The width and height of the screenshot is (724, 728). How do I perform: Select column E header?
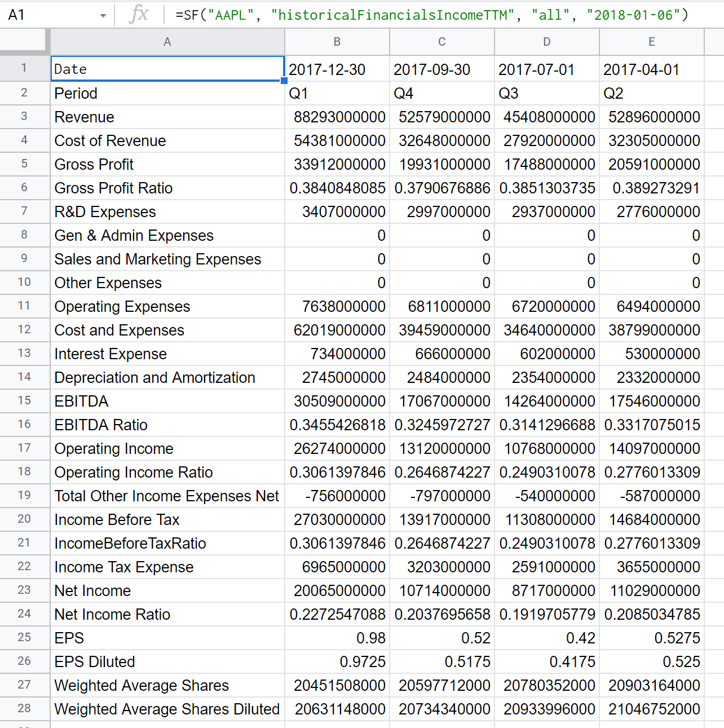point(652,42)
